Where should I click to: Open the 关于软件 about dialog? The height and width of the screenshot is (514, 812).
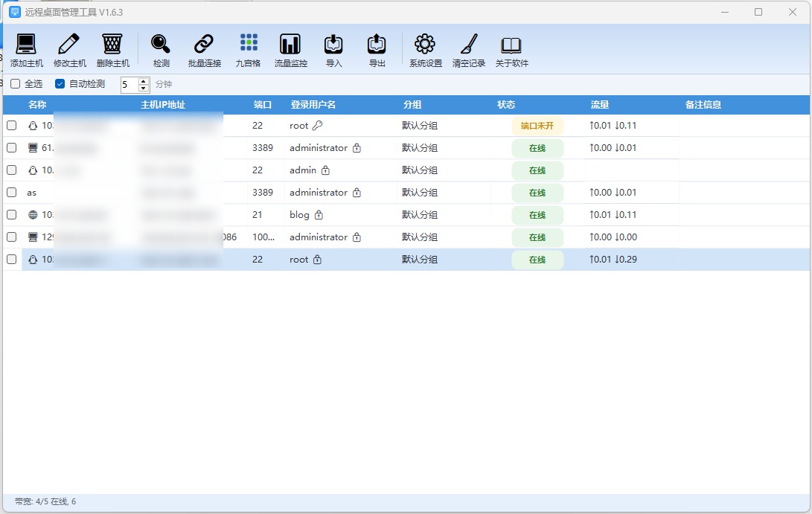[x=511, y=50]
